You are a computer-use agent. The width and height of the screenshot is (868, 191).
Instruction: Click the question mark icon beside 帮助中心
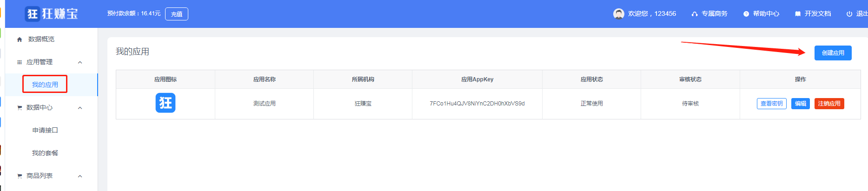point(746,14)
